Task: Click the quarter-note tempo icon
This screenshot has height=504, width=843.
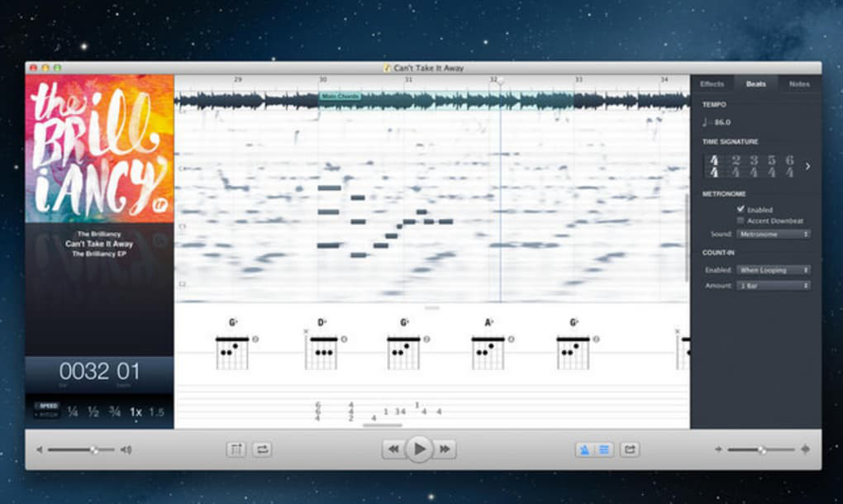Action: click(x=705, y=122)
